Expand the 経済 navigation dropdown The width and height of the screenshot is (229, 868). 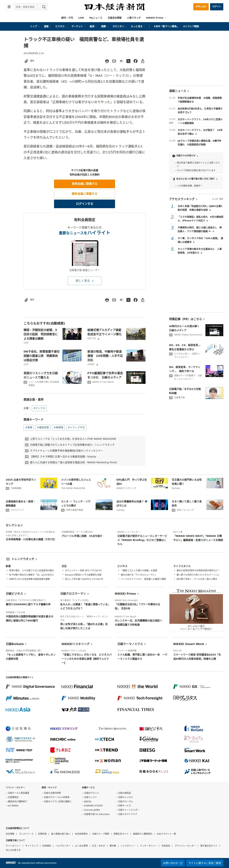pyautogui.click(x=93, y=26)
